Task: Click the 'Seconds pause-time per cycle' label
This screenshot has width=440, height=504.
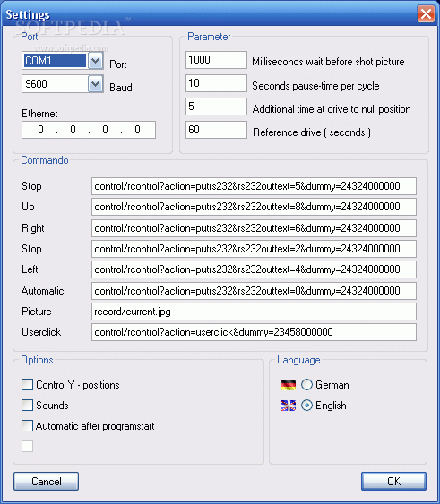Action: point(315,86)
